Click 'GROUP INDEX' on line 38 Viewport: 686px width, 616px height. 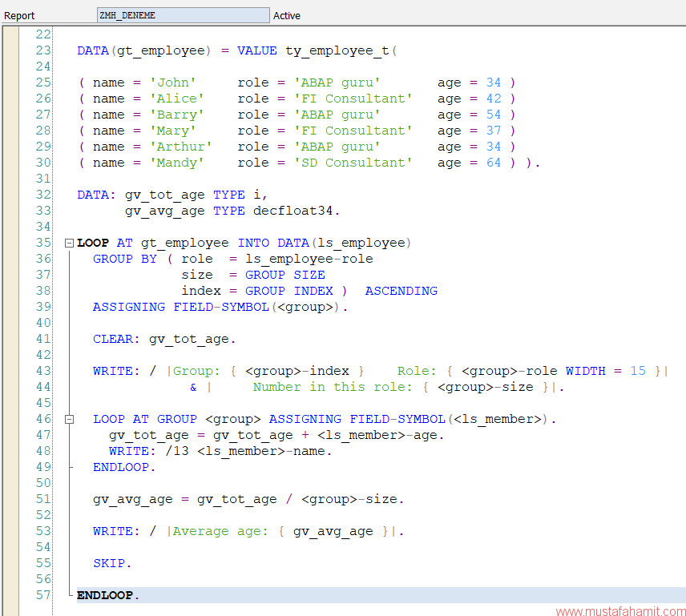click(x=289, y=291)
